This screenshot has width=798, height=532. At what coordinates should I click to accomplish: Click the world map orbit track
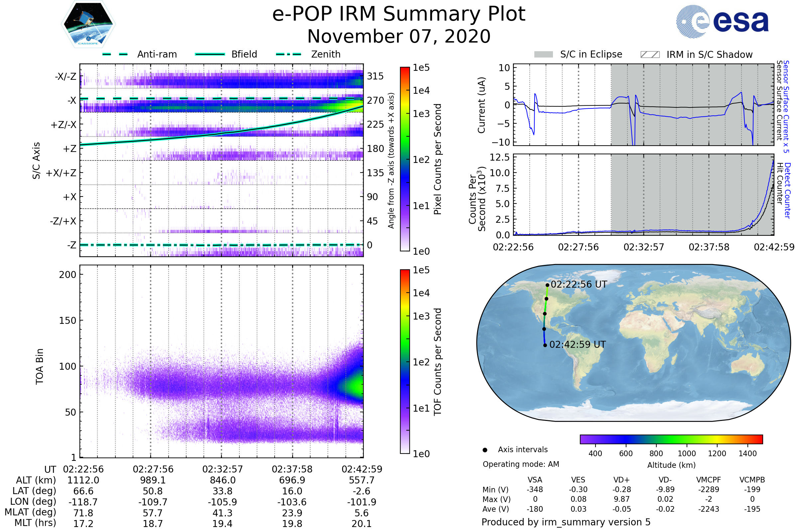pos(545,307)
